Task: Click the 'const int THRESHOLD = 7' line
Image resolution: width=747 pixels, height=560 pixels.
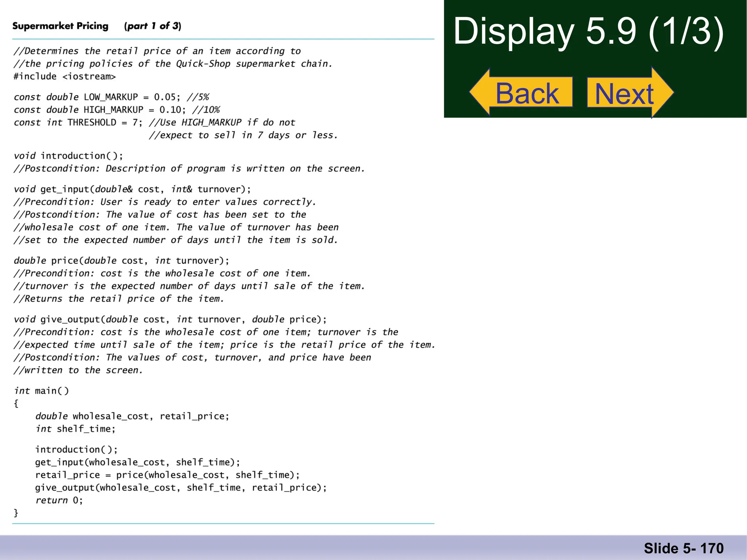Action: [154, 122]
